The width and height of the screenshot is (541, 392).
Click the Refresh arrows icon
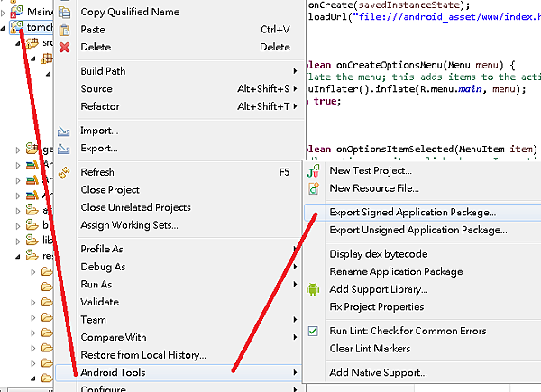tap(64, 172)
